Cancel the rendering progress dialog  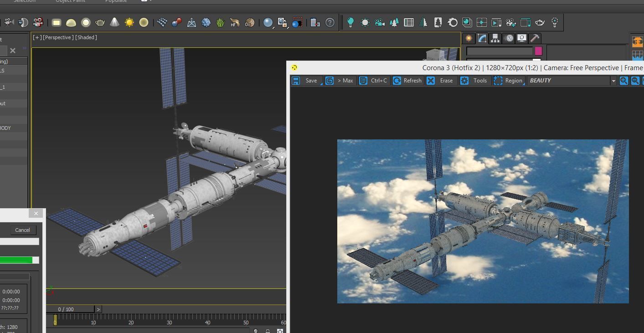point(22,230)
